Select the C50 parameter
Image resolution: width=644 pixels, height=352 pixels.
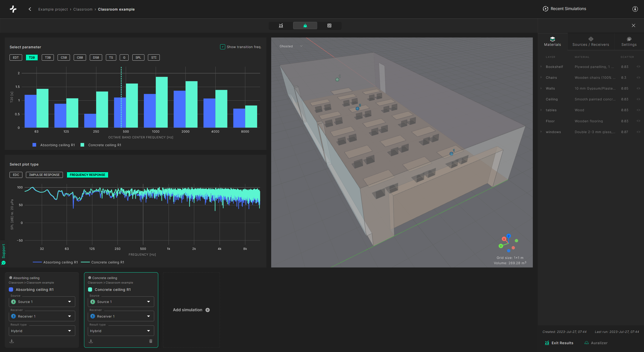(x=64, y=58)
